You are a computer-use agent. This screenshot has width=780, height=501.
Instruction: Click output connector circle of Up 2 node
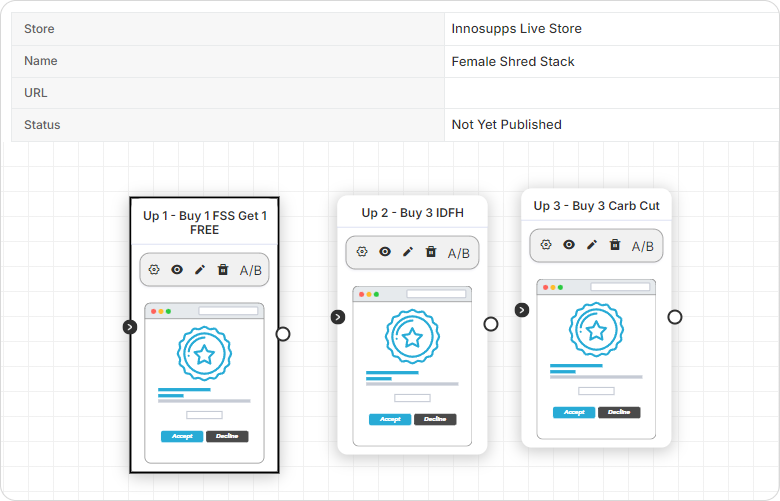coord(491,324)
